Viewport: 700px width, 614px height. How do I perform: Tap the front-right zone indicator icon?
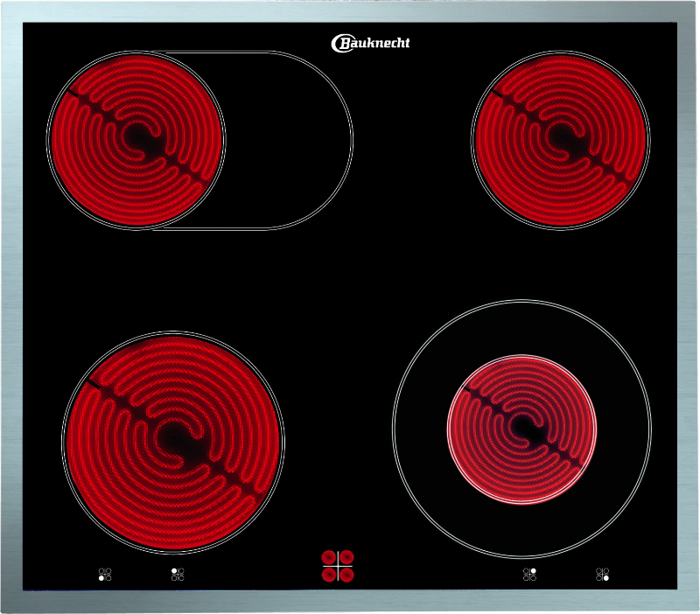coord(603,575)
